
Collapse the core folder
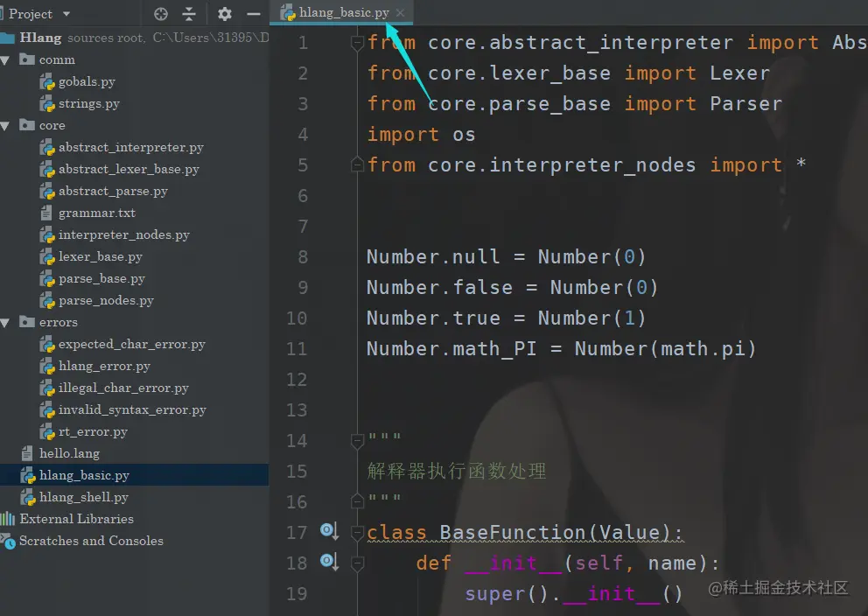[5, 126]
